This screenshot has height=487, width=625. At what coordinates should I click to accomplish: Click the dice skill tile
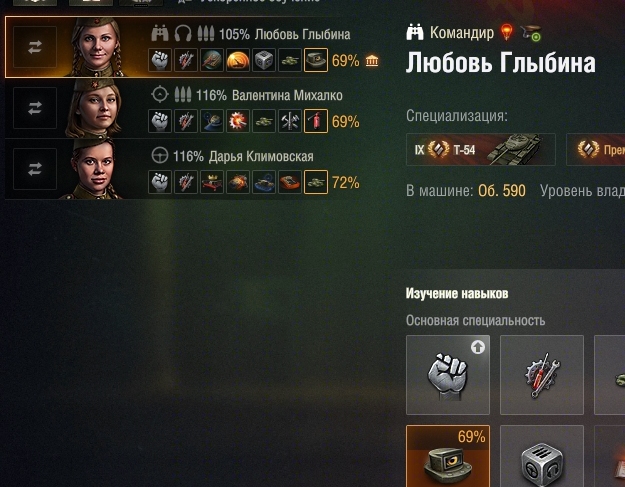(x=542, y=456)
